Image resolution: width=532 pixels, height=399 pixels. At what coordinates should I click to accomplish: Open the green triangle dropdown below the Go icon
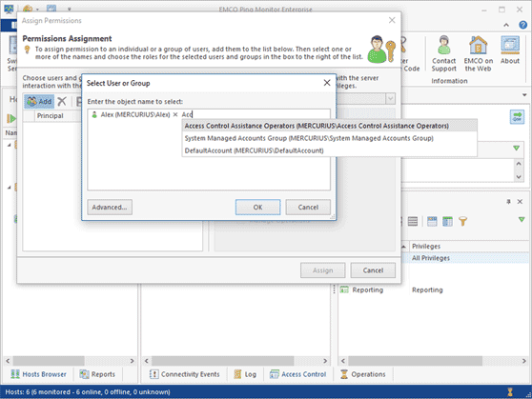click(516, 149)
